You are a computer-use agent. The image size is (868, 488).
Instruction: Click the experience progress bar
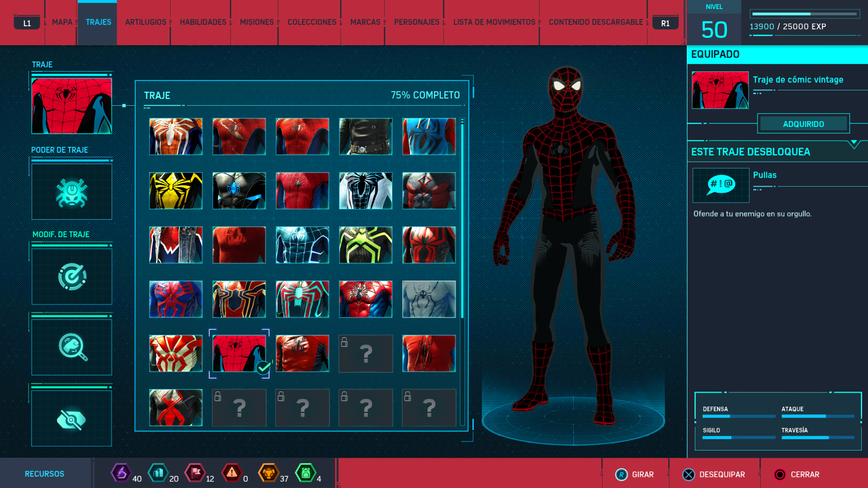(805, 14)
